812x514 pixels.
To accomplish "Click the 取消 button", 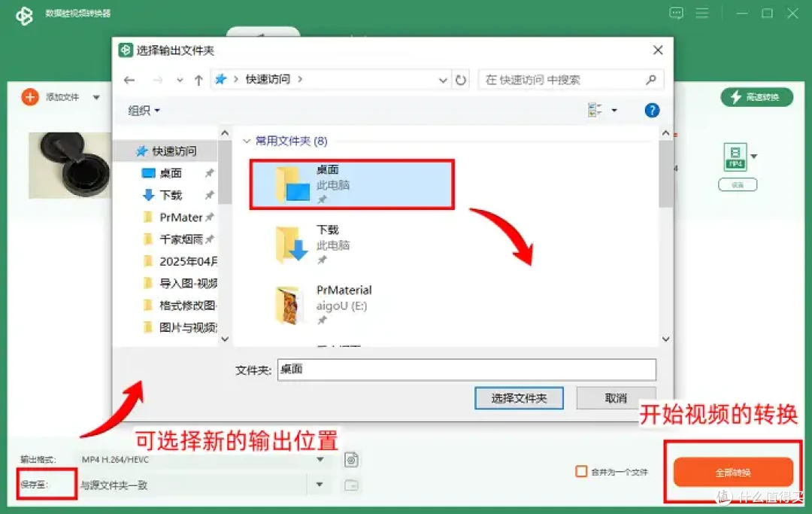I will coord(616,398).
